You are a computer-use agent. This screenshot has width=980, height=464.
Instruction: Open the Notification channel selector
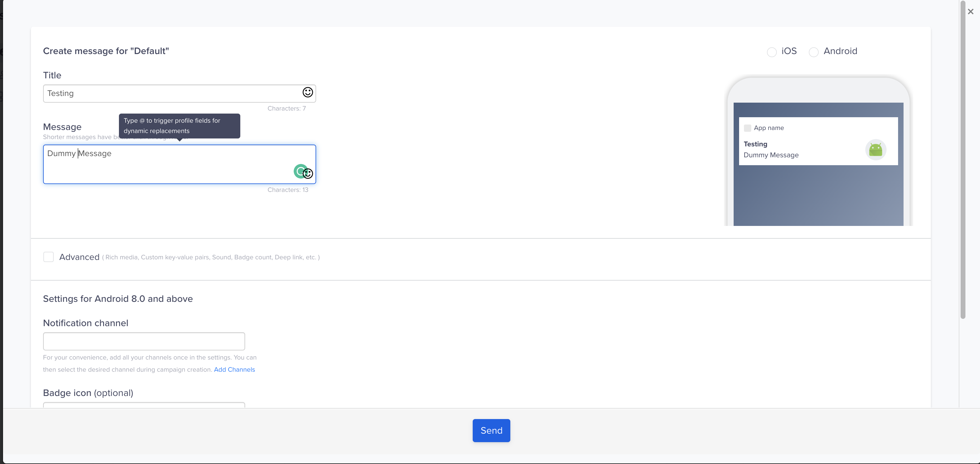pos(144,341)
